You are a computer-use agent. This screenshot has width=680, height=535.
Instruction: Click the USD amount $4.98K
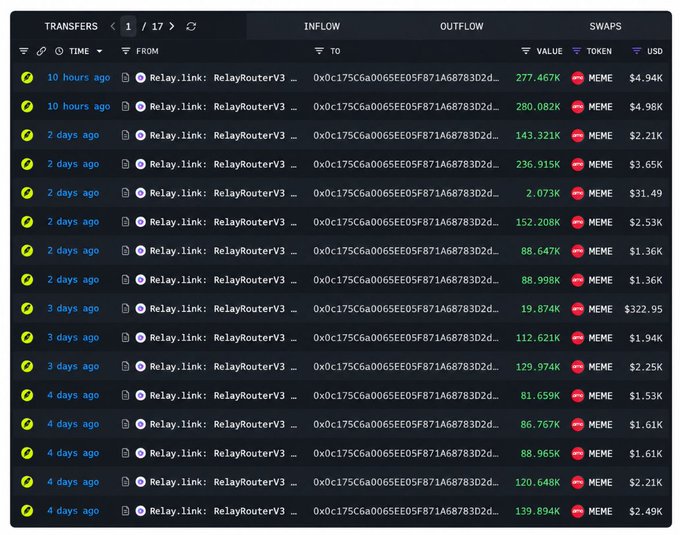tap(646, 107)
